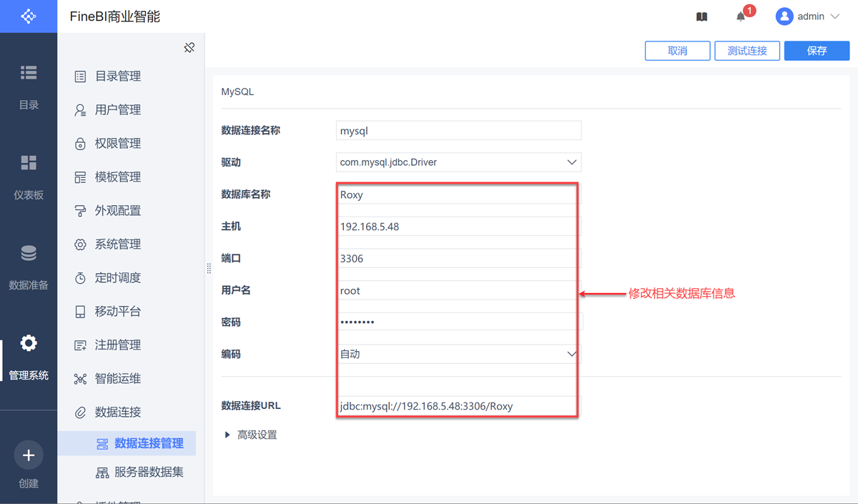Click the MySQL heading text
This screenshot has width=858, height=504.
pyautogui.click(x=237, y=92)
